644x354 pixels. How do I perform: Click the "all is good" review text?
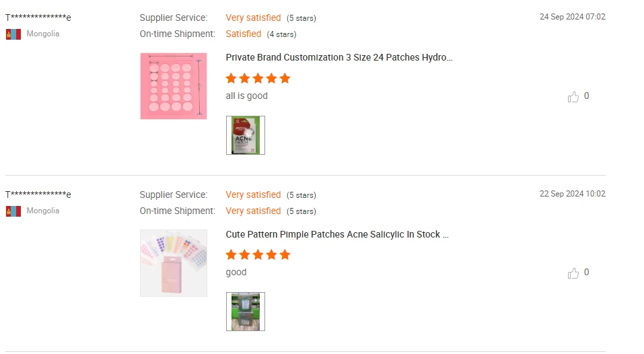(x=246, y=96)
